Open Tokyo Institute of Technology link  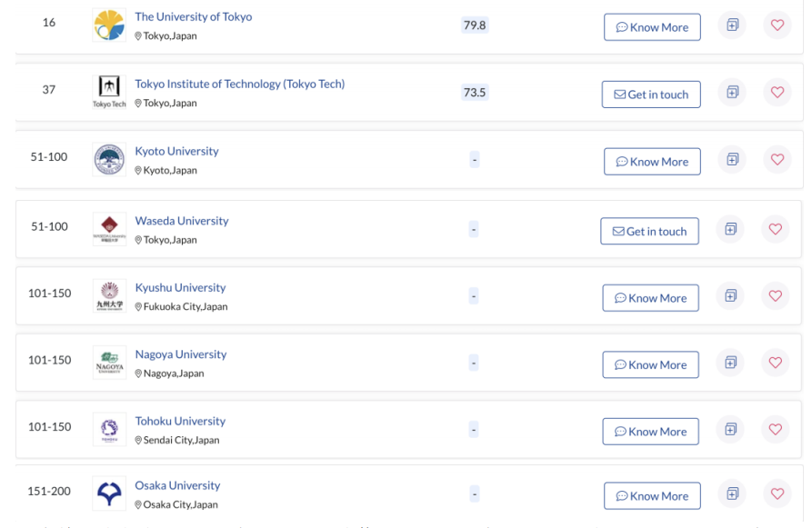click(240, 84)
